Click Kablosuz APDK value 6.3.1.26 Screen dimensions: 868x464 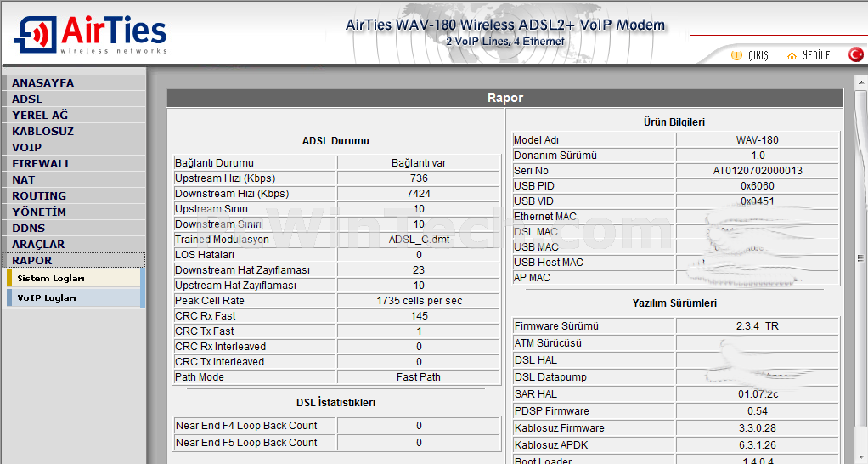pos(758,445)
